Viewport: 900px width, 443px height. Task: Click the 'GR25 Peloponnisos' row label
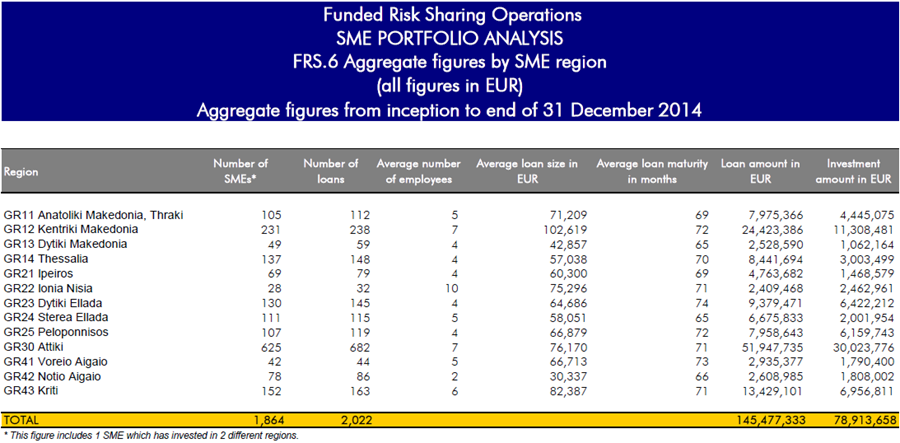[56, 332]
